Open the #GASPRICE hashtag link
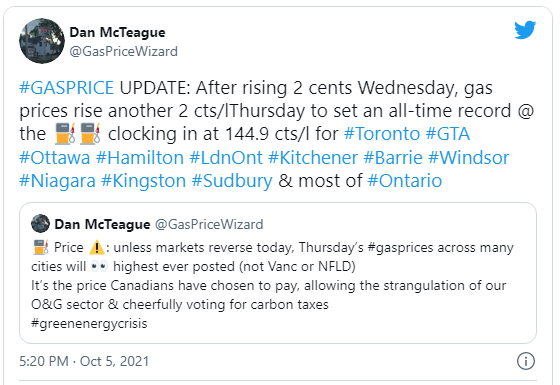Image resolution: width=560 pixels, height=385 pixels. [x=66, y=88]
